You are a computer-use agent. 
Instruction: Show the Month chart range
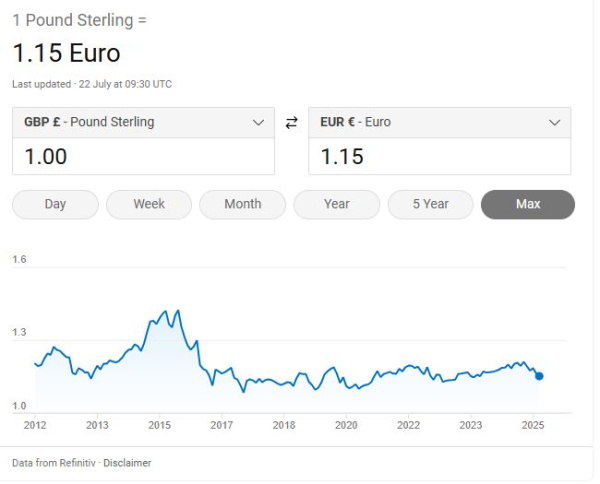(243, 204)
